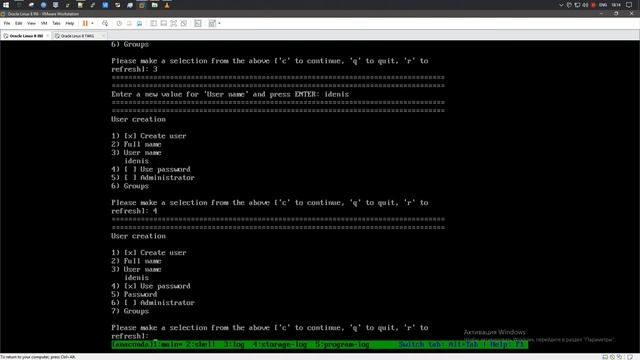Open the stretch guest dropdown arrow

(219, 23)
